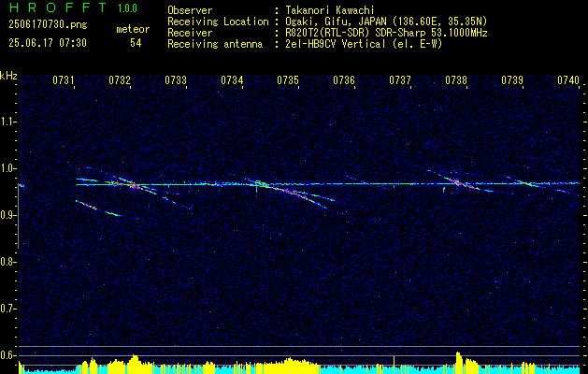Click the observer name Takanori Kawachi
Viewport: 588px width, 374px height.
330,10
